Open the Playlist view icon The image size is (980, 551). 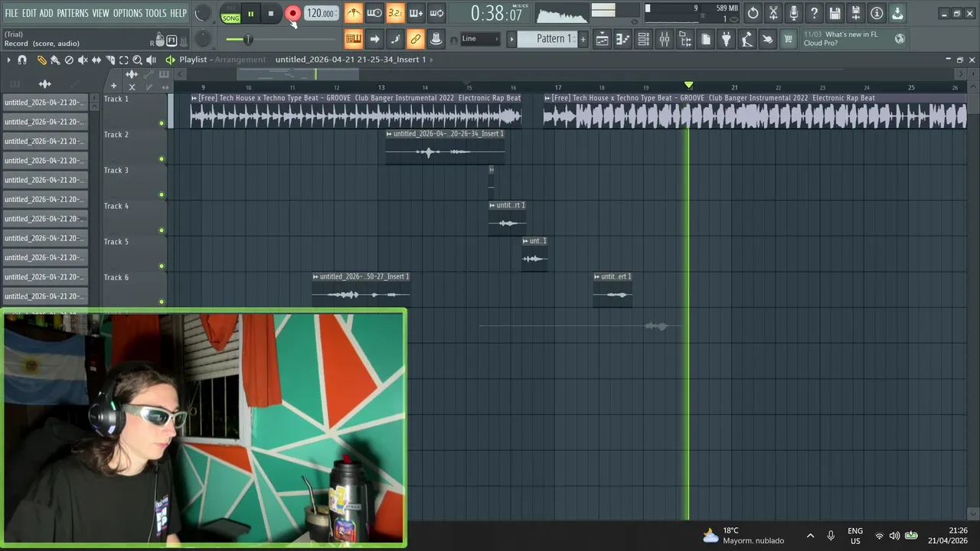pyautogui.click(x=603, y=39)
